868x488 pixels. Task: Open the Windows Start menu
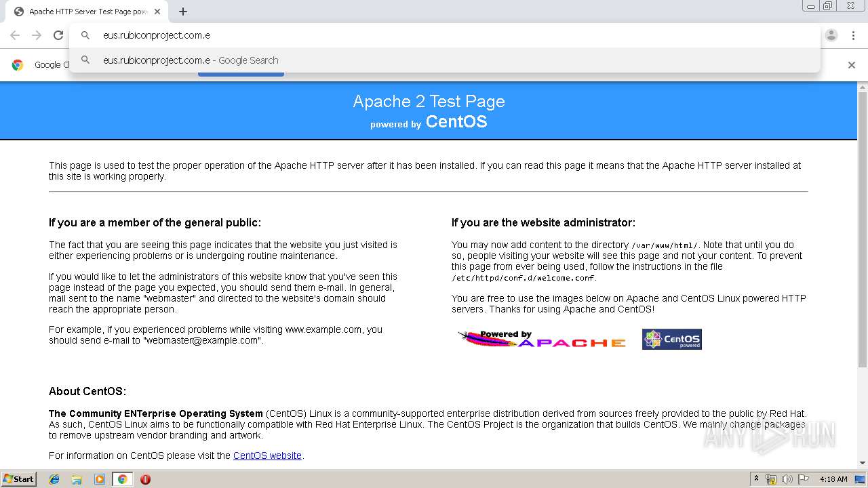pos(18,479)
